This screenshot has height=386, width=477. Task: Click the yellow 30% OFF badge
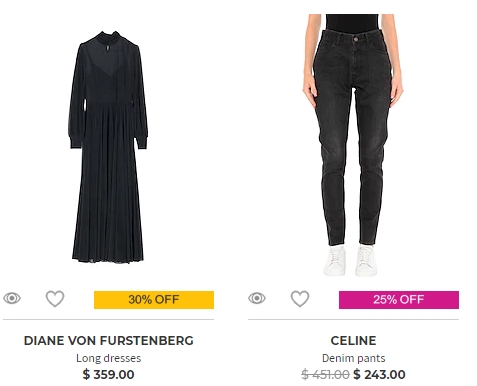(154, 300)
